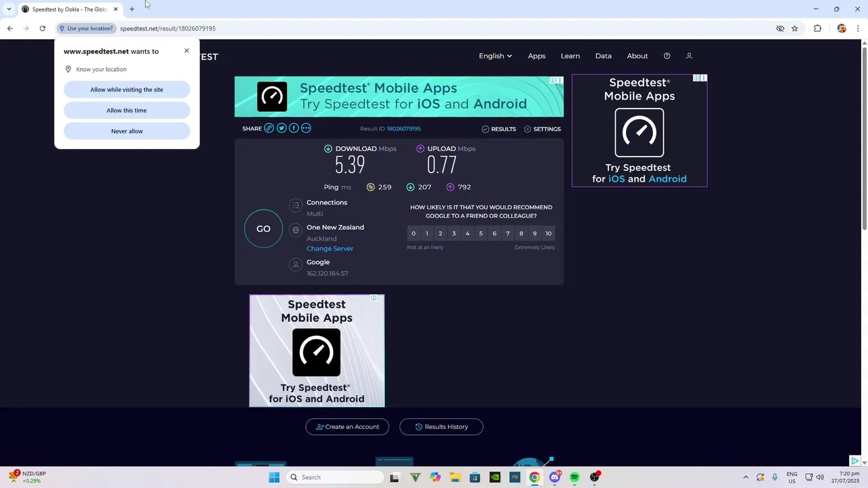Share result on Twitter
Image resolution: width=868 pixels, height=488 pixels.
tap(281, 128)
